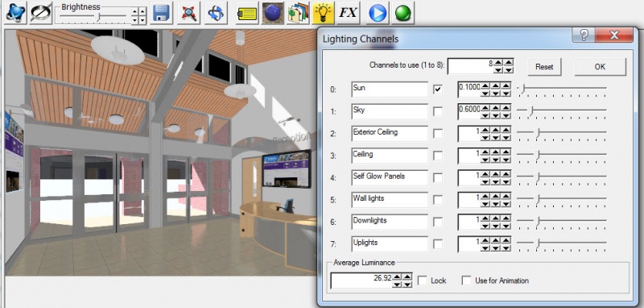Enable the Use for Animation checkbox
This screenshot has width=644, height=308.
(x=467, y=281)
